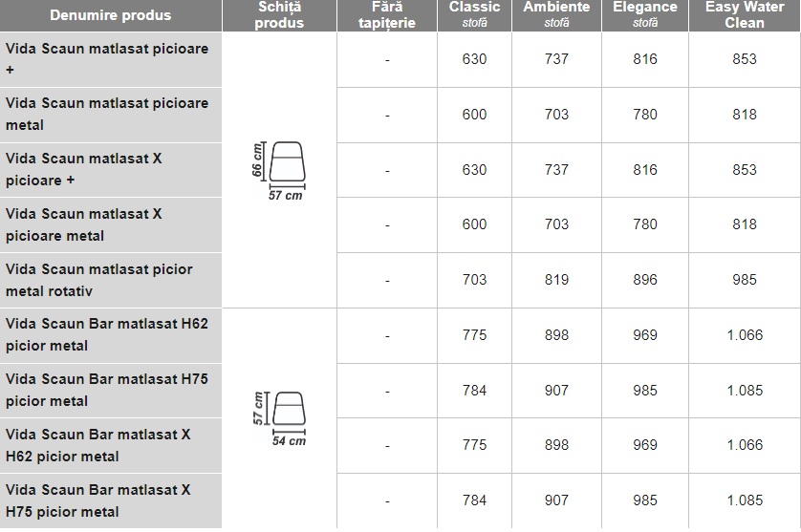Click Vida Scaun matlasat X picioare + name
Image resolution: width=801 pixels, height=532 pixels.
[x=84, y=169]
